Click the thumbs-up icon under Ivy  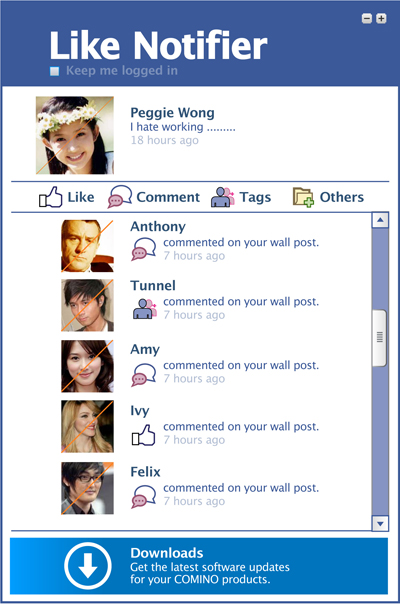(x=144, y=435)
